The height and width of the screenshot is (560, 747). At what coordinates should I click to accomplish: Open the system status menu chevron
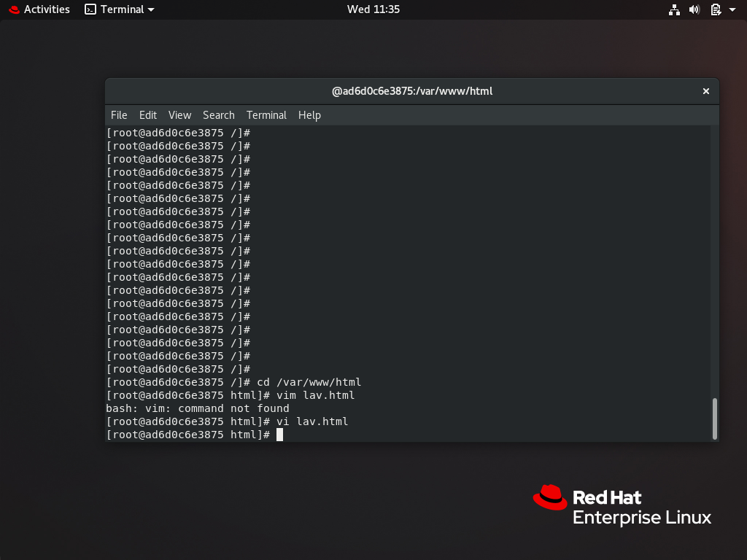[x=733, y=9]
